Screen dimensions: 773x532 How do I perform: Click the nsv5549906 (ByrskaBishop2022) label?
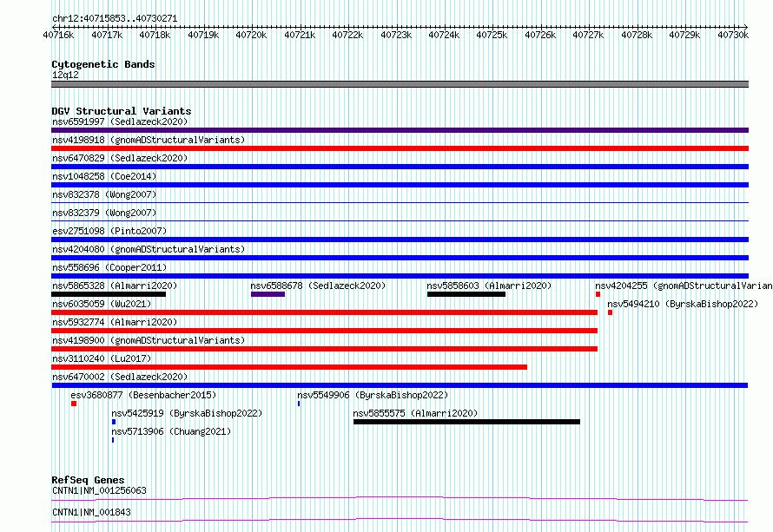coord(373,395)
